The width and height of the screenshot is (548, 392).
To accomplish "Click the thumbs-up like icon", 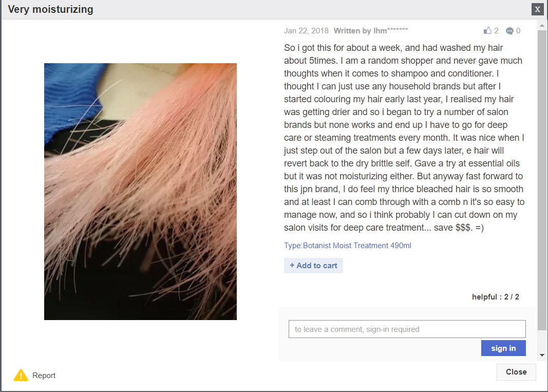I will [487, 30].
